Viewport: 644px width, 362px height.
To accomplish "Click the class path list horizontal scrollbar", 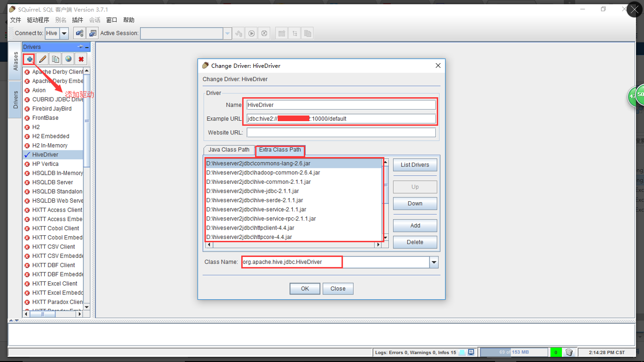I will click(x=294, y=245).
